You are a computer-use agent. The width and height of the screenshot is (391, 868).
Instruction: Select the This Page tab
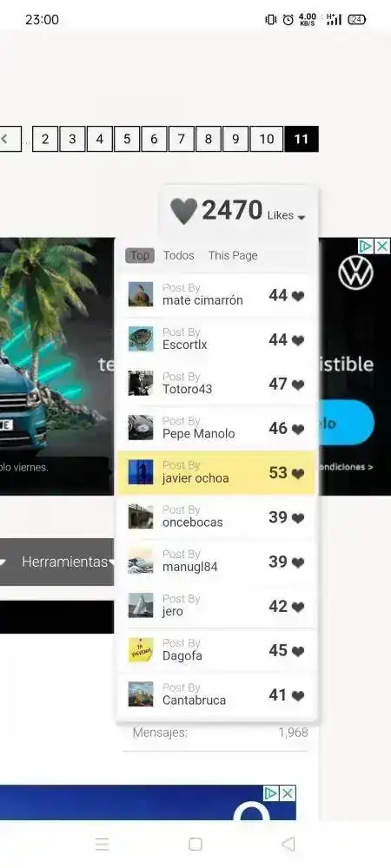click(x=233, y=255)
